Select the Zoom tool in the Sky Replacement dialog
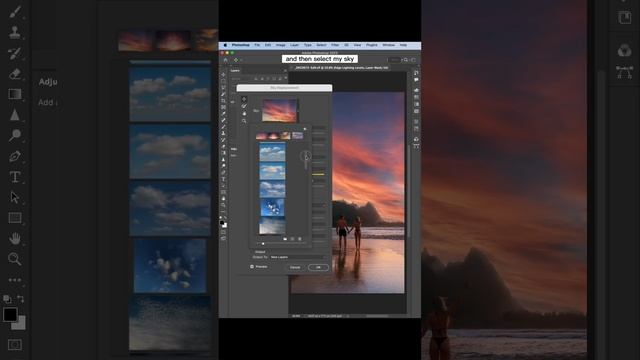The width and height of the screenshot is (640, 360). (244, 121)
